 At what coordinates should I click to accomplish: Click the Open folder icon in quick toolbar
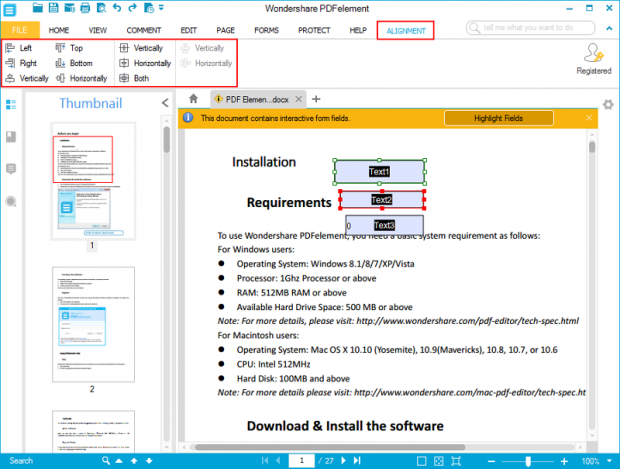click(x=38, y=8)
